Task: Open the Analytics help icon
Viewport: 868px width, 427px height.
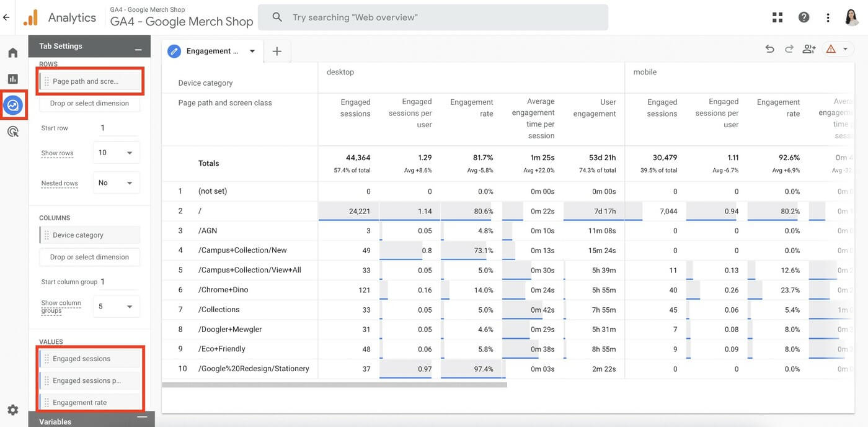Action: pyautogui.click(x=804, y=16)
